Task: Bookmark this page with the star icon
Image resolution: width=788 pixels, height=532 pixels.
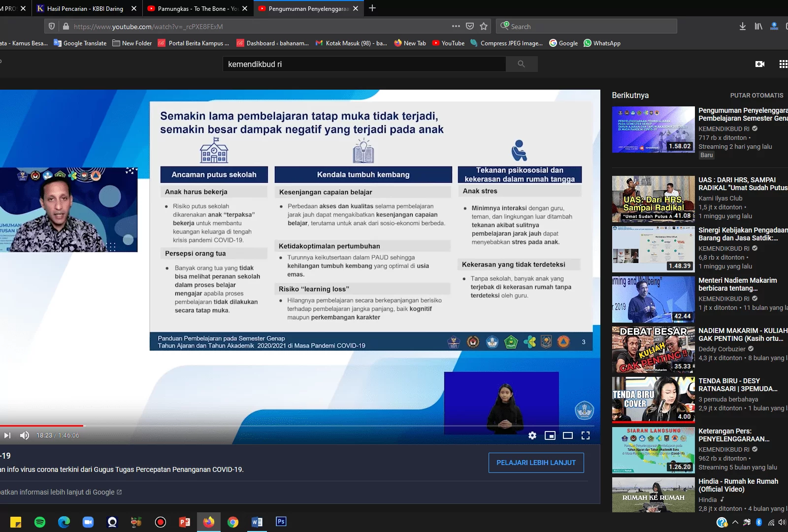Action: click(x=484, y=26)
